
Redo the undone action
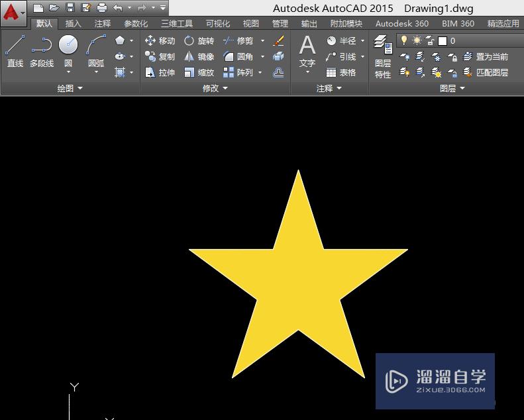[142, 7]
